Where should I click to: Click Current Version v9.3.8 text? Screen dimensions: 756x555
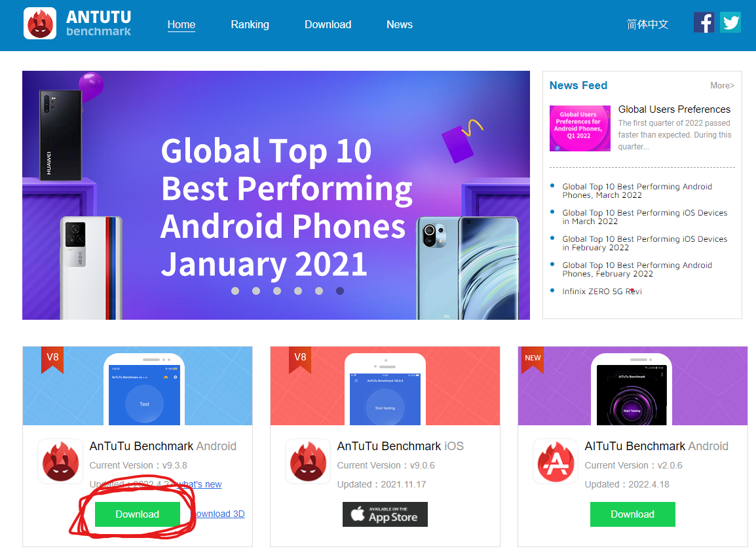click(138, 465)
